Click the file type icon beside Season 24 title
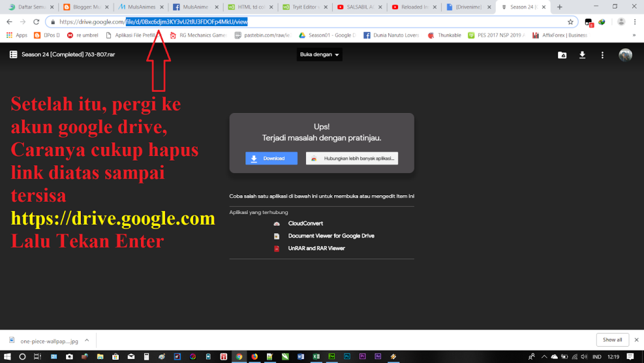Screen dimensions: 644x363 click(x=13, y=54)
